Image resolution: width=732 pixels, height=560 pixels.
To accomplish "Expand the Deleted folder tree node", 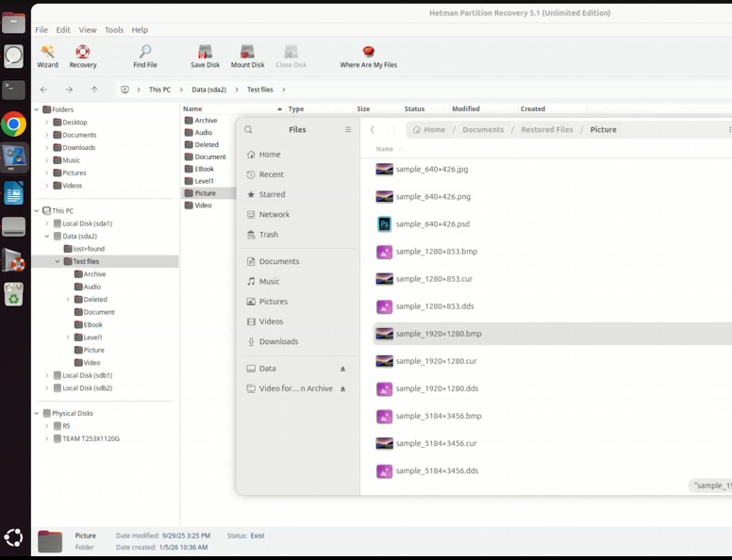I will pos(68,300).
